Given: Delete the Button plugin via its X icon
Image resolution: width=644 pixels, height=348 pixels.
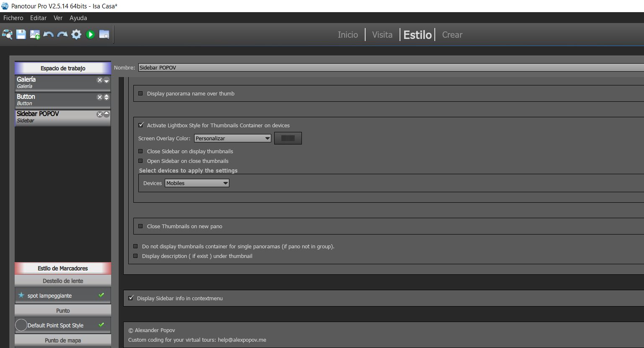Looking at the screenshot, I should point(100,97).
